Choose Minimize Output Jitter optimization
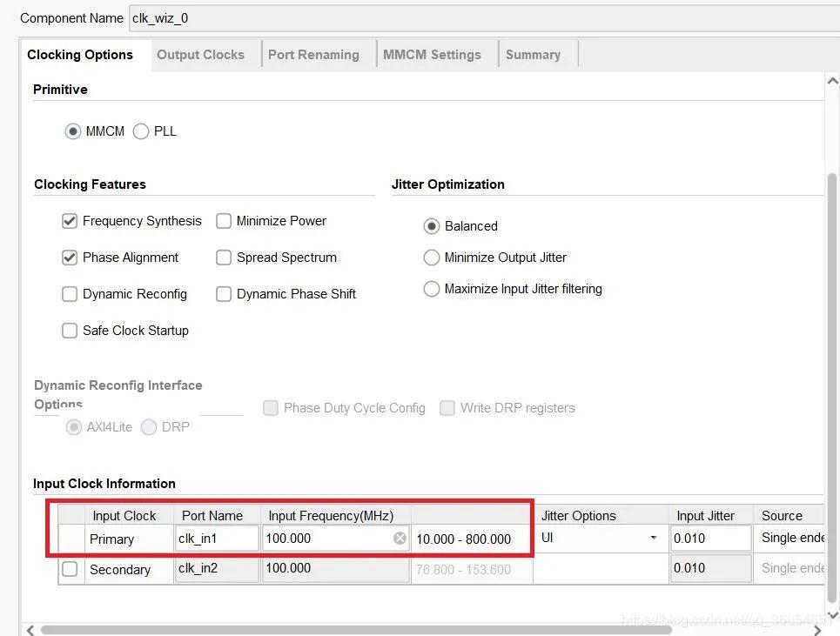The height and width of the screenshot is (636, 840). coord(432,258)
